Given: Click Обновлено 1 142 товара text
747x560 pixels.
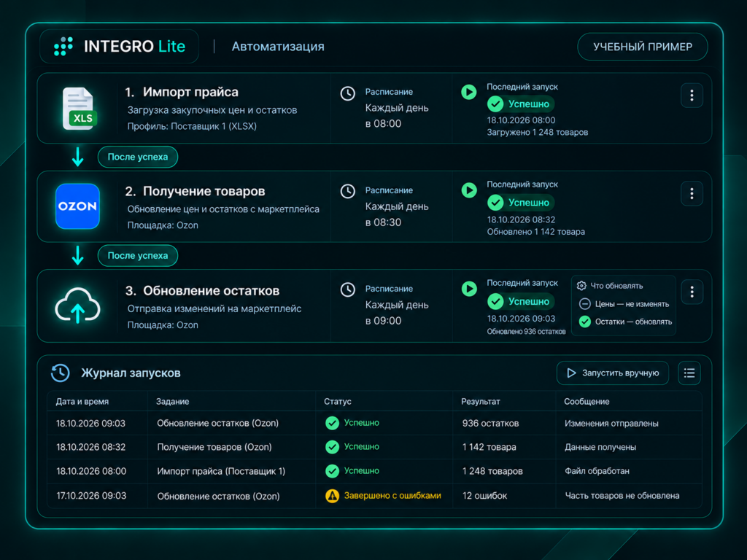Looking at the screenshot, I should tap(536, 232).
